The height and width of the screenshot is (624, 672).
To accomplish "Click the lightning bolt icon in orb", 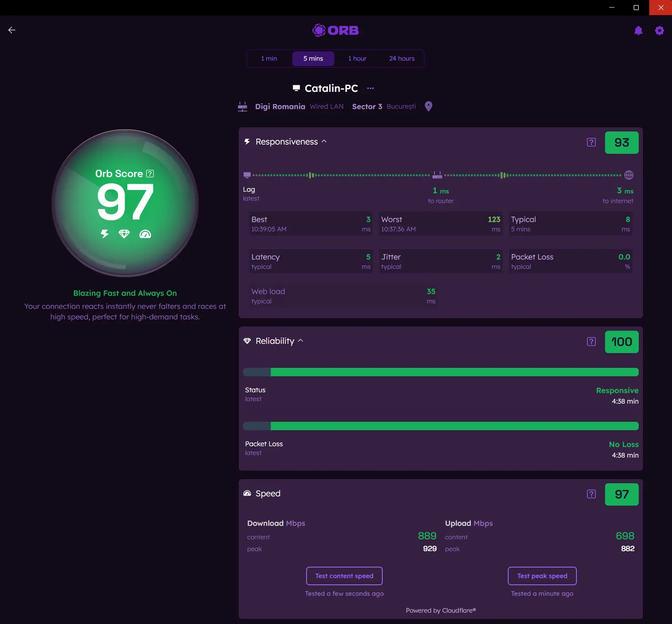I will pos(104,234).
